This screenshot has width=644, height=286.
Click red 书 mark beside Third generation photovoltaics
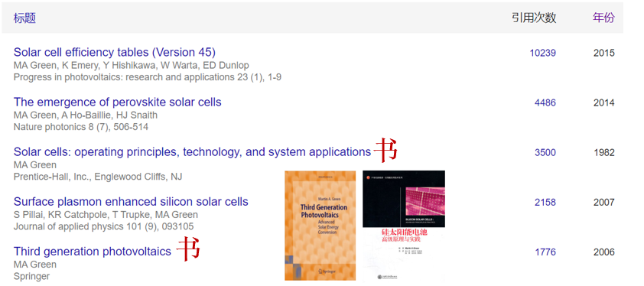188,249
